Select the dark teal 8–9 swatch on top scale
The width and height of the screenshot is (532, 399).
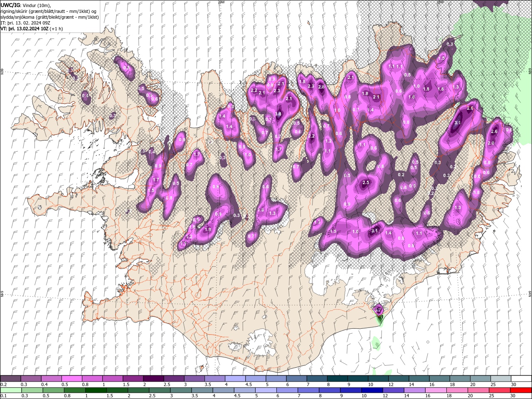[x=337, y=379]
